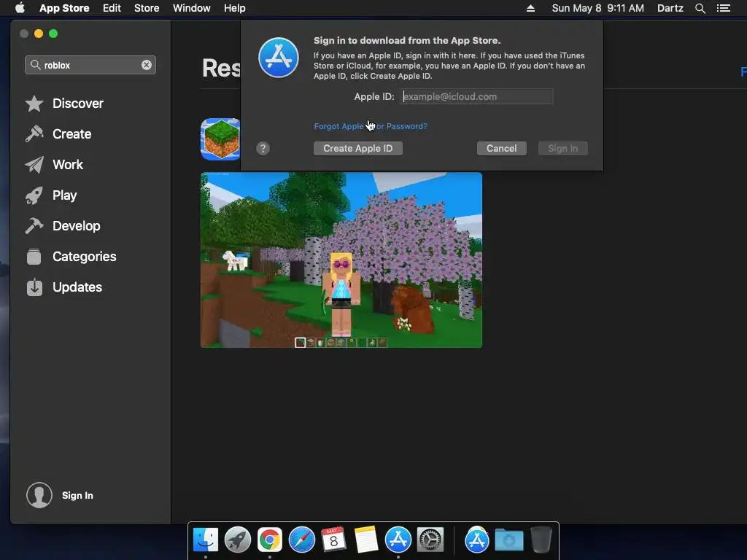Image resolution: width=747 pixels, height=560 pixels.
Task: Open the Edit menu
Action: coord(112,8)
